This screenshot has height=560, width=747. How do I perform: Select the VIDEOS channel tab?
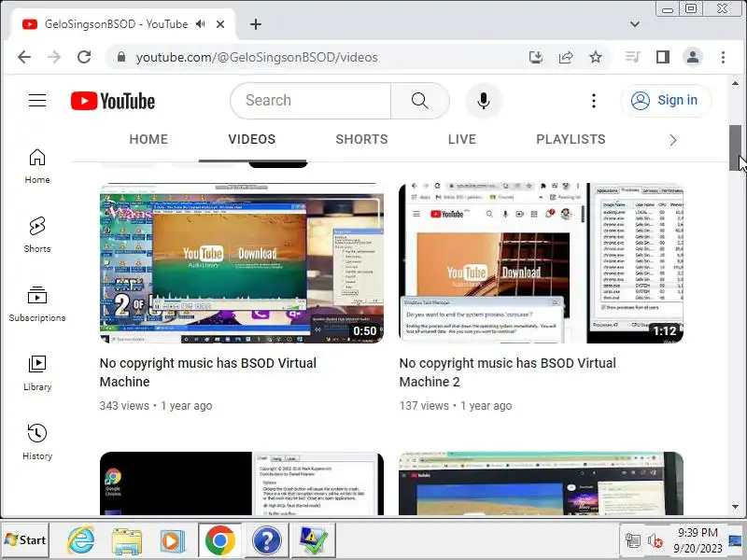pyautogui.click(x=251, y=139)
